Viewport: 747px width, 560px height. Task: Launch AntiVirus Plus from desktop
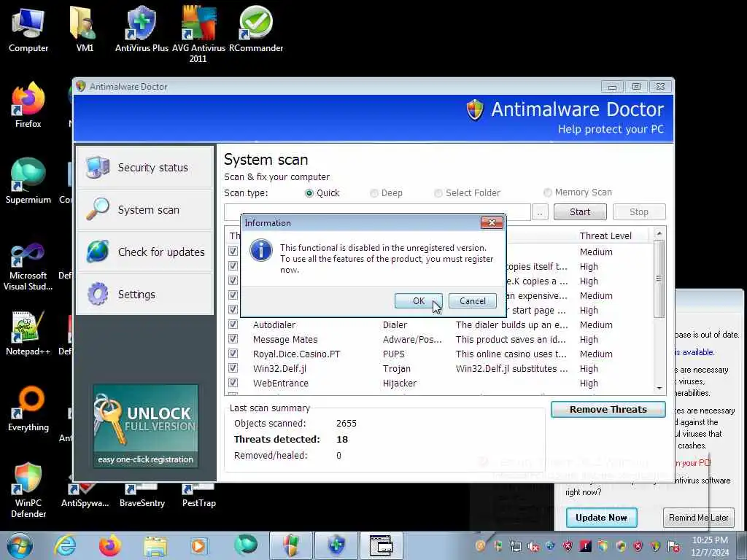(x=142, y=29)
